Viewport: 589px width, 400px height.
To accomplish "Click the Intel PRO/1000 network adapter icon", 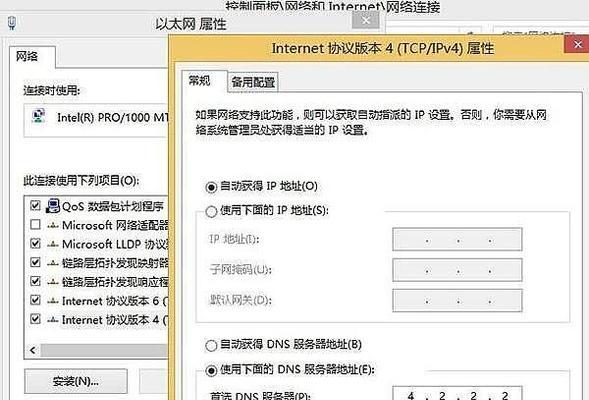I will coord(39,116).
